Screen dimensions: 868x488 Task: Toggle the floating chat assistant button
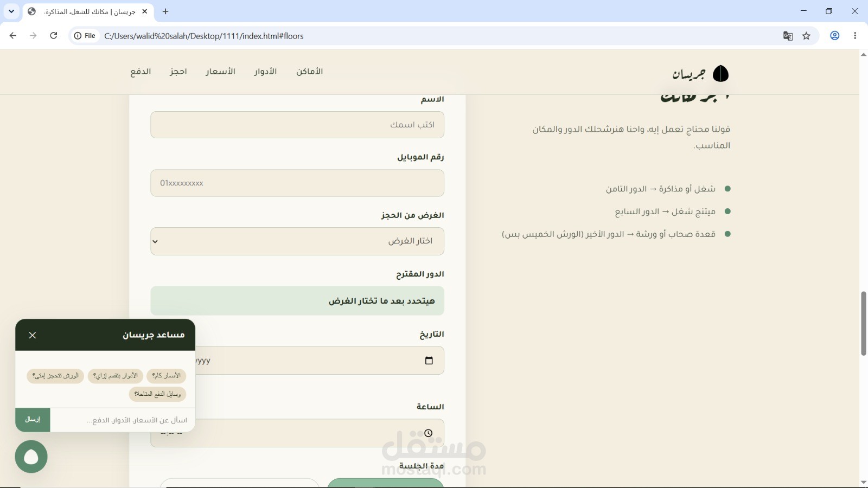click(31, 457)
